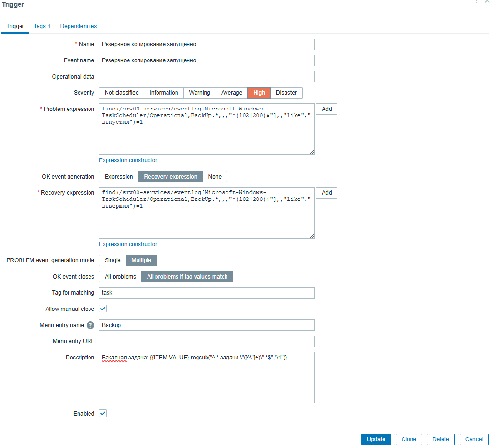The image size is (492, 448).
Task: Set severity to Warning
Action: tap(199, 93)
